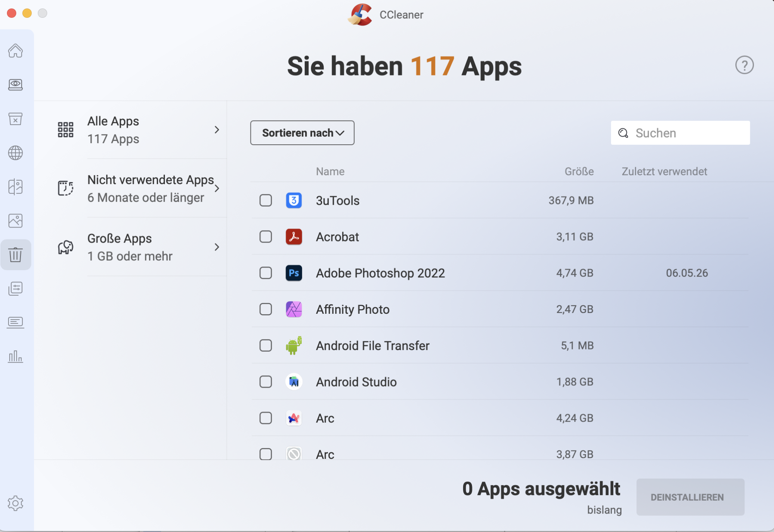This screenshot has height=532, width=774.
Task: Click the Acrobat app name
Action: click(x=337, y=237)
